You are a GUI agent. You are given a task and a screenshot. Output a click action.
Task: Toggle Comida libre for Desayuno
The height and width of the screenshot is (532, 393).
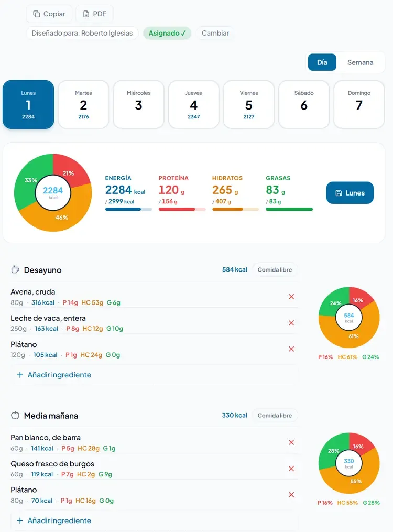(x=275, y=270)
